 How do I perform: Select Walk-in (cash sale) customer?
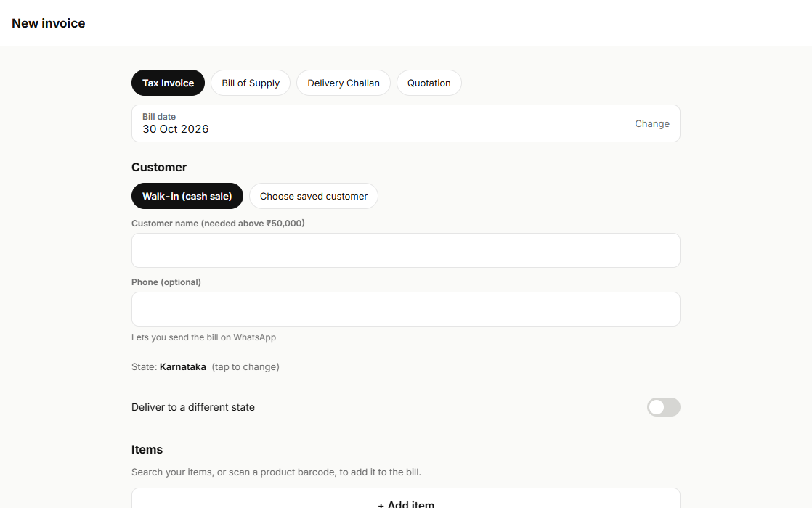pyautogui.click(x=187, y=196)
